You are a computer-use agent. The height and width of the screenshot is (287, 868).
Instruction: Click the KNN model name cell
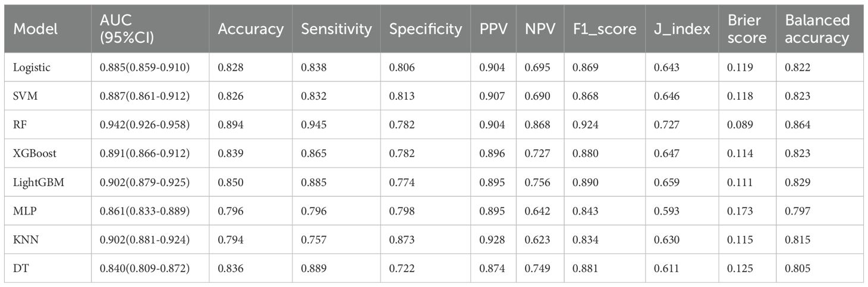coord(24,239)
